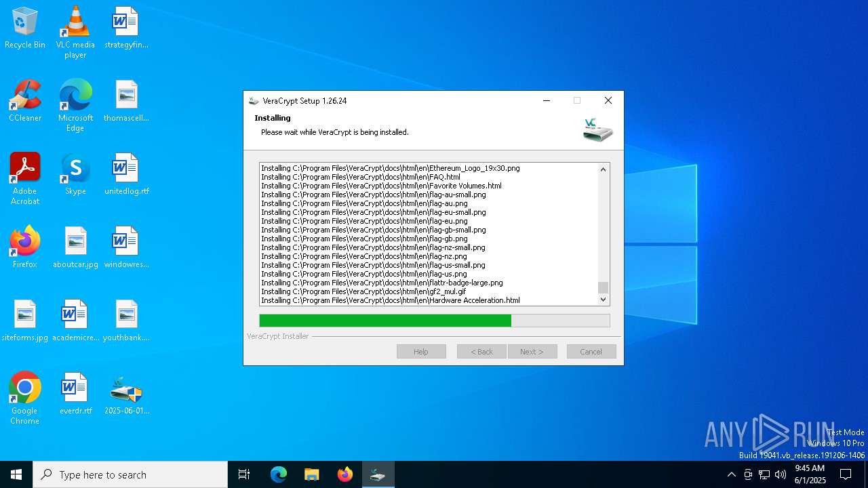Click the VeraCrypt drive logo in installer header

click(x=597, y=129)
